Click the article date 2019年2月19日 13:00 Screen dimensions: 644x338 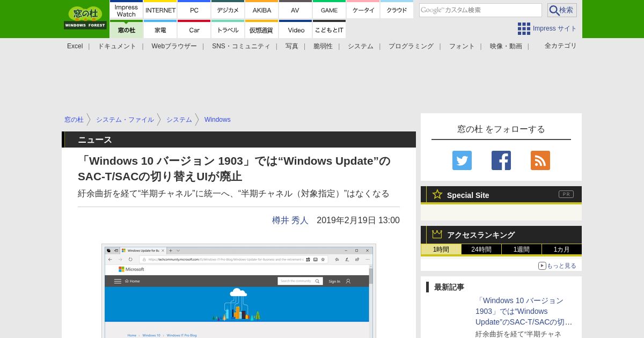358,220
